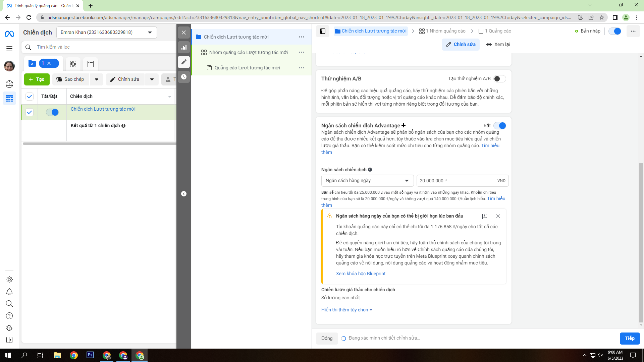Uncheck the campaign row checkbox
644x362 pixels.
[x=30, y=112]
